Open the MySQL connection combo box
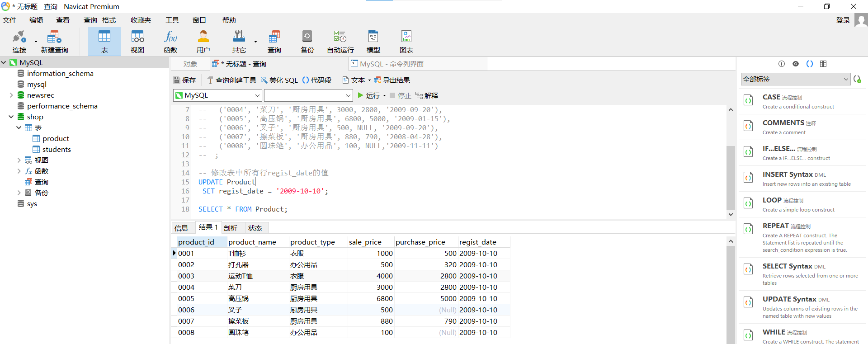Screen dimensions: 868x344 click(217, 95)
